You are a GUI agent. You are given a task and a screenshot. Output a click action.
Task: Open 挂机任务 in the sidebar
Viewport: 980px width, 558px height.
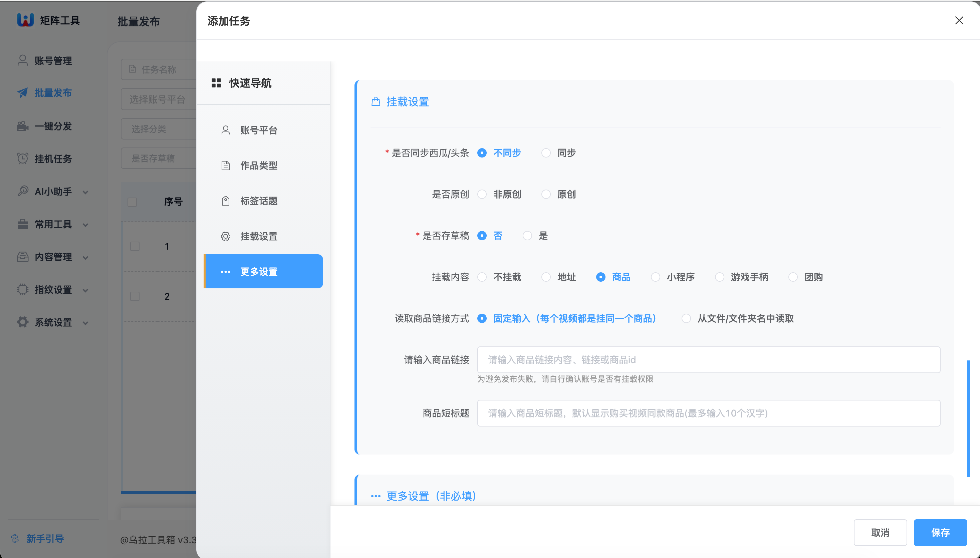pyautogui.click(x=53, y=159)
